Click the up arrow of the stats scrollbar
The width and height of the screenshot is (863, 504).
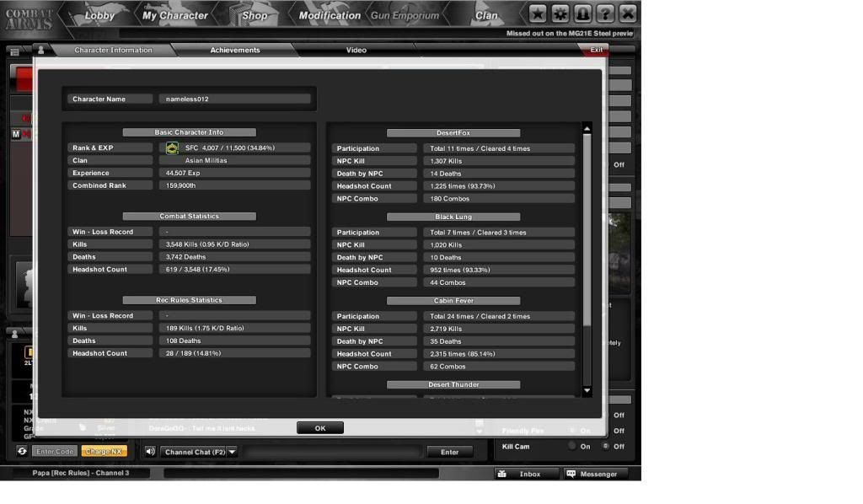pos(587,129)
